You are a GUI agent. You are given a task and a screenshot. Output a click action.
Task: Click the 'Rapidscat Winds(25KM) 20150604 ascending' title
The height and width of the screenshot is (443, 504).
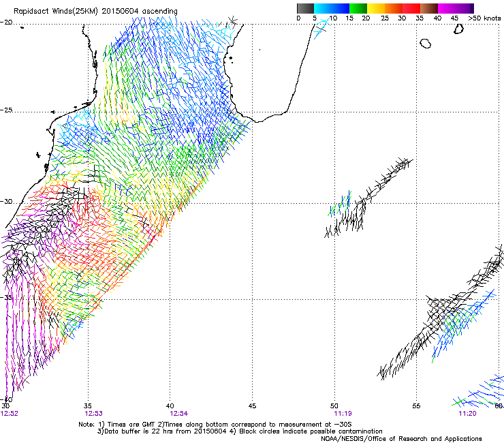(x=95, y=12)
